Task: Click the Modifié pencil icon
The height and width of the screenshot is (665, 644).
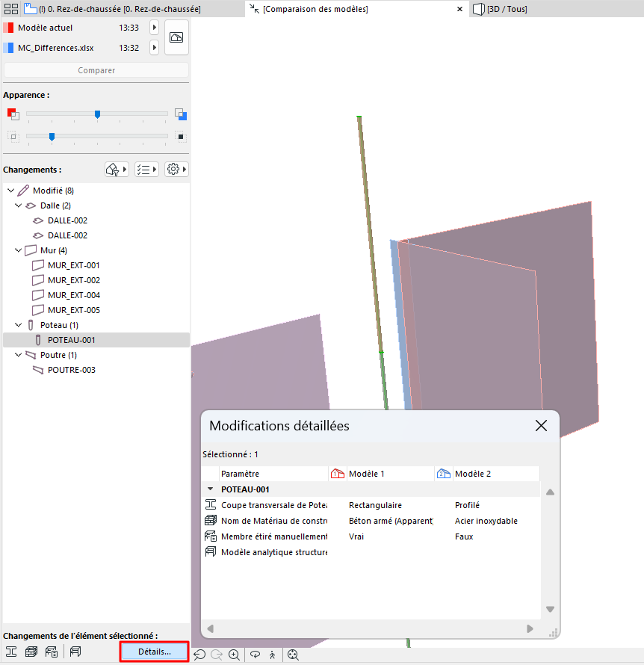Action: tap(23, 191)
